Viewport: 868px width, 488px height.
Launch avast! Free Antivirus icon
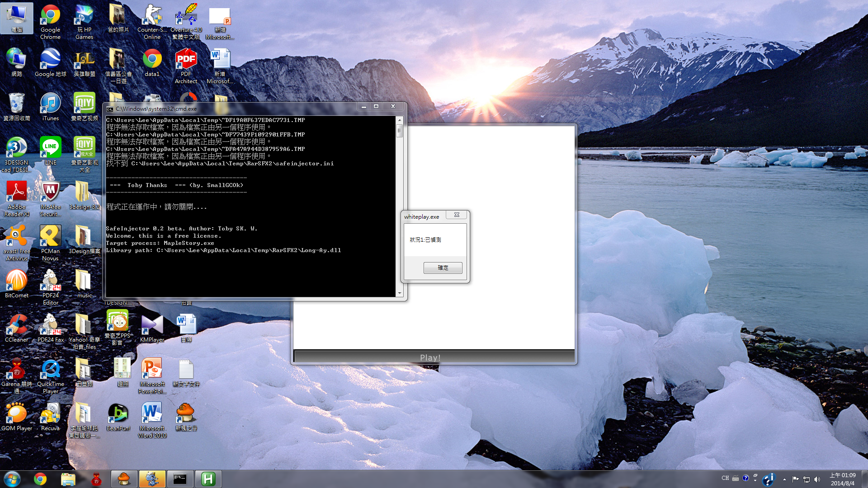tap(17, 243)
